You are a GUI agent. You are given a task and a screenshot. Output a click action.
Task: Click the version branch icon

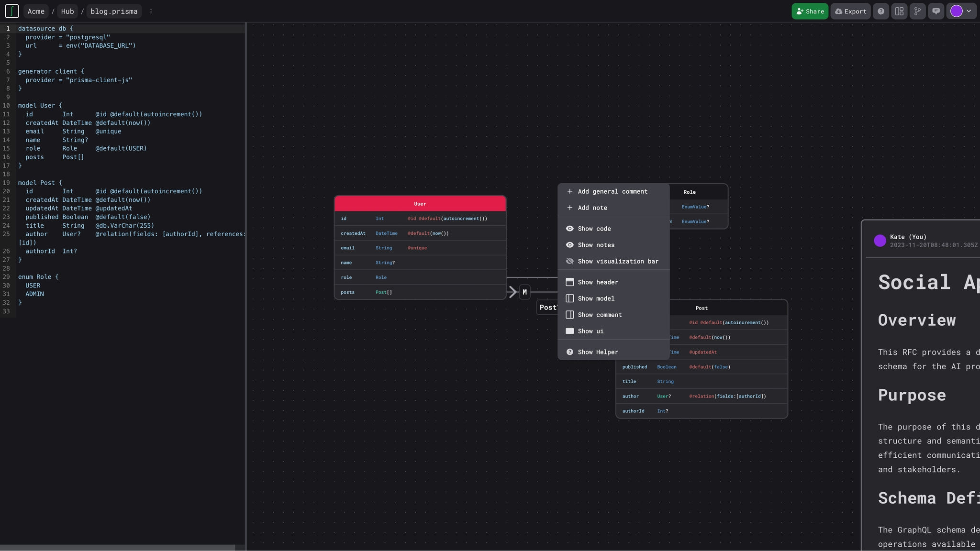[917, 11]
